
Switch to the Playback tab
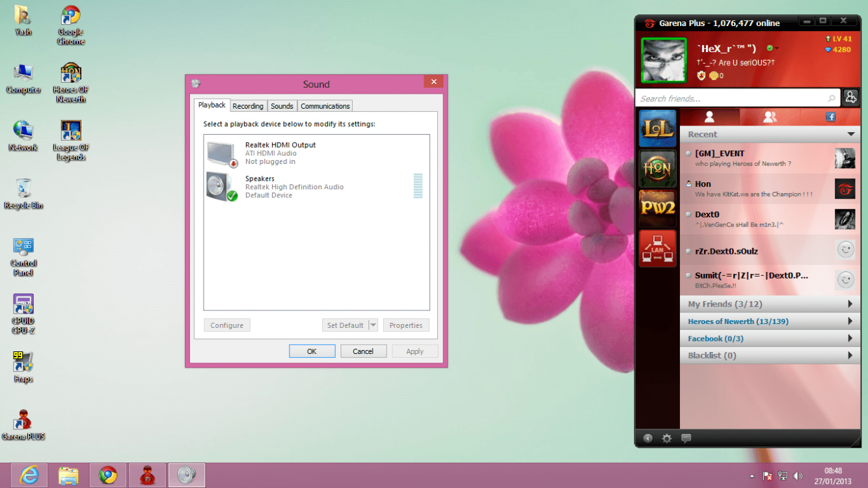[x=211, y=105]
